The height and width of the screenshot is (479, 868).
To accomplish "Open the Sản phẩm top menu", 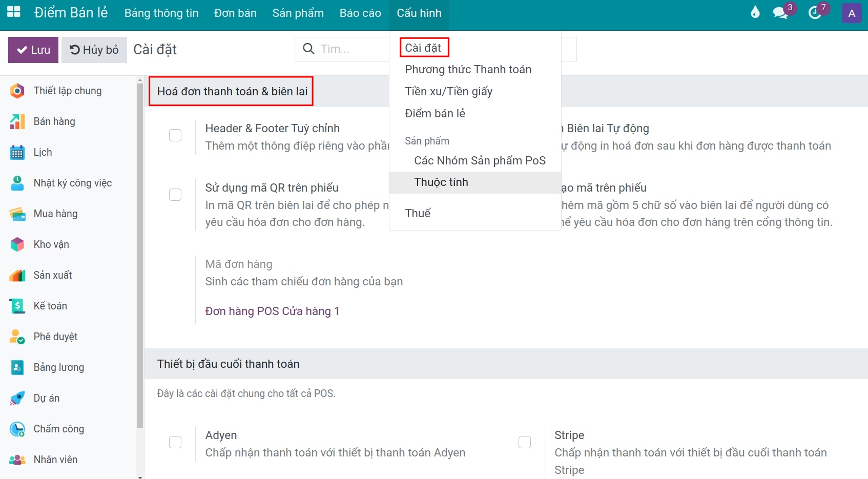I will click(298, 13).
